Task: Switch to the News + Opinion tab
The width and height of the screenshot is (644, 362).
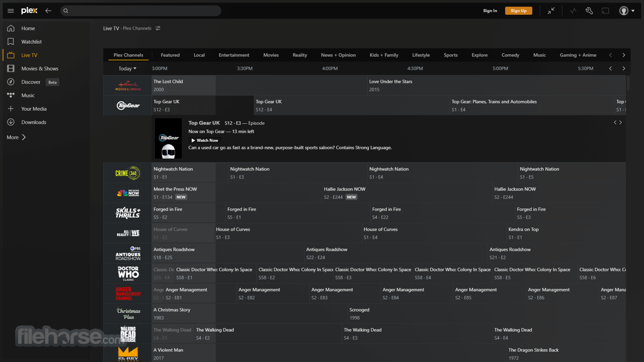Action: 338,55
